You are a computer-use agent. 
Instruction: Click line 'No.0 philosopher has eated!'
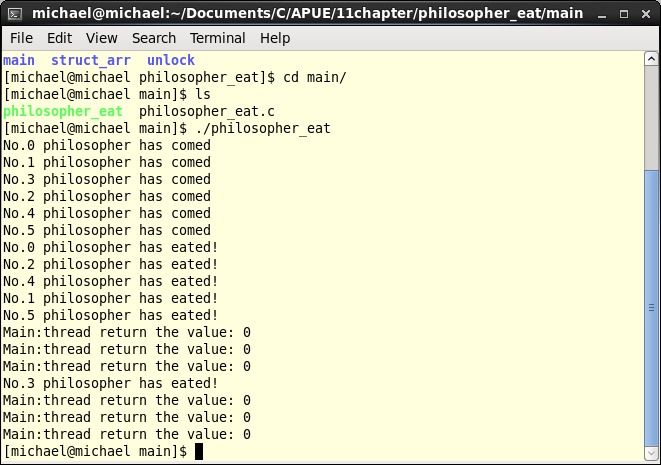coord(111,247)
